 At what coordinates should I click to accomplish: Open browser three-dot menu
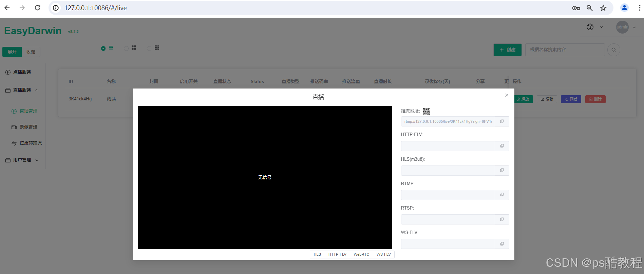[x=640, y=8]
